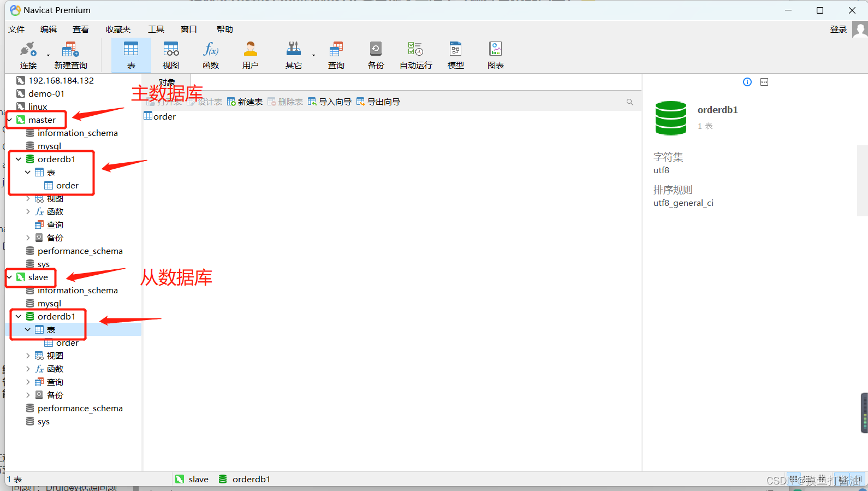Open the 连接 dropdown arrow
This screenshot has width=868, height=491.
pyautogui.click(x=48, y=55)
